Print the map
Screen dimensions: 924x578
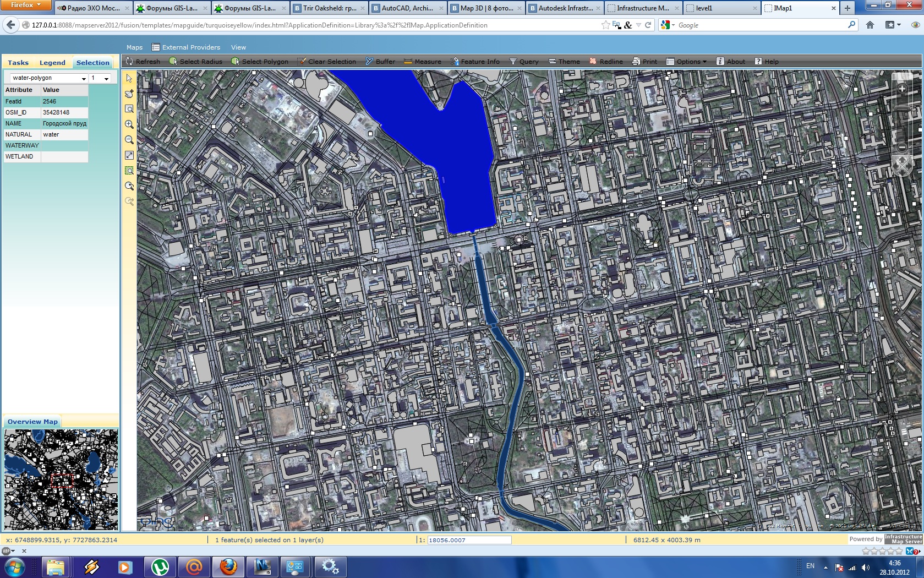(x=644, y=62)
